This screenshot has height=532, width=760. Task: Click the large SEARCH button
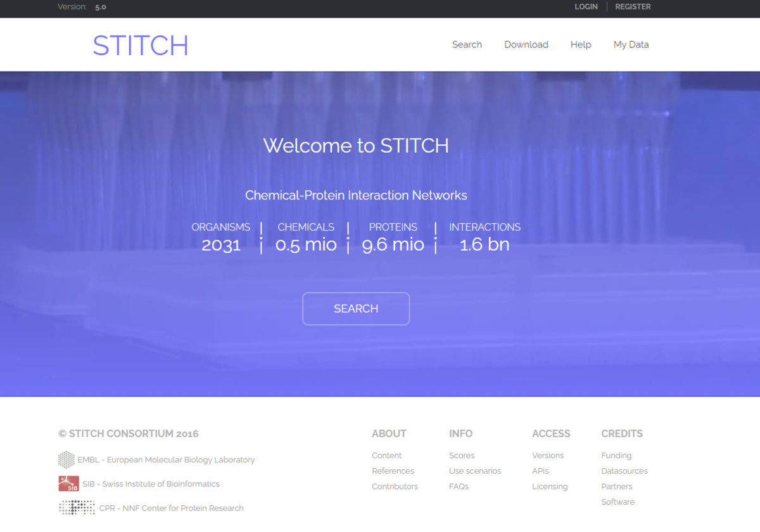tap(356, 308)
